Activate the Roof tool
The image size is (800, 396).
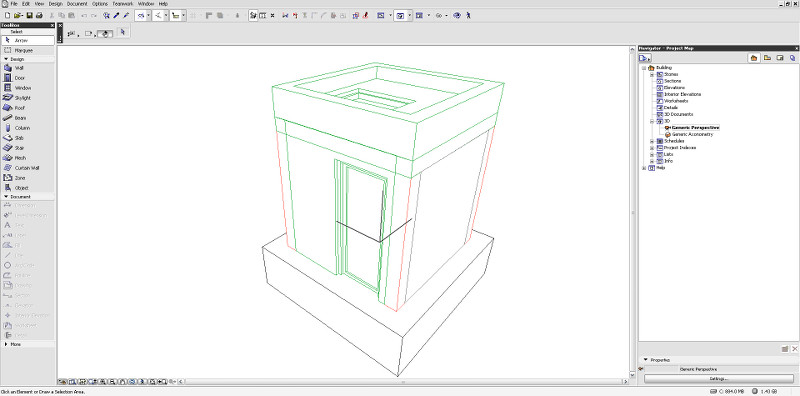[x=28, y=108]
